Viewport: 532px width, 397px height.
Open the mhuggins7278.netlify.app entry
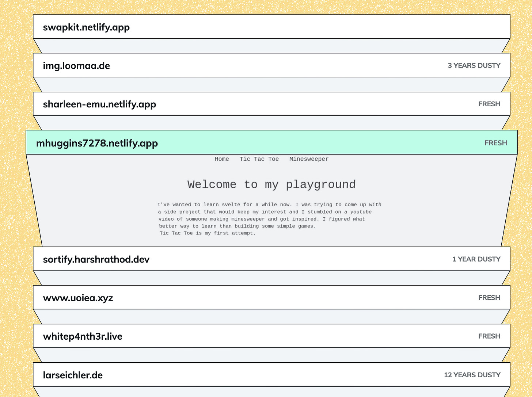271,142
